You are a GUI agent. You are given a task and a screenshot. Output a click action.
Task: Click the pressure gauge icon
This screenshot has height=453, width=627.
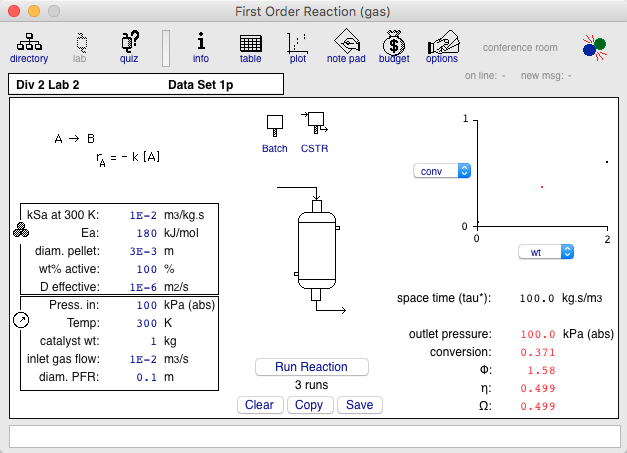point(21,320)
